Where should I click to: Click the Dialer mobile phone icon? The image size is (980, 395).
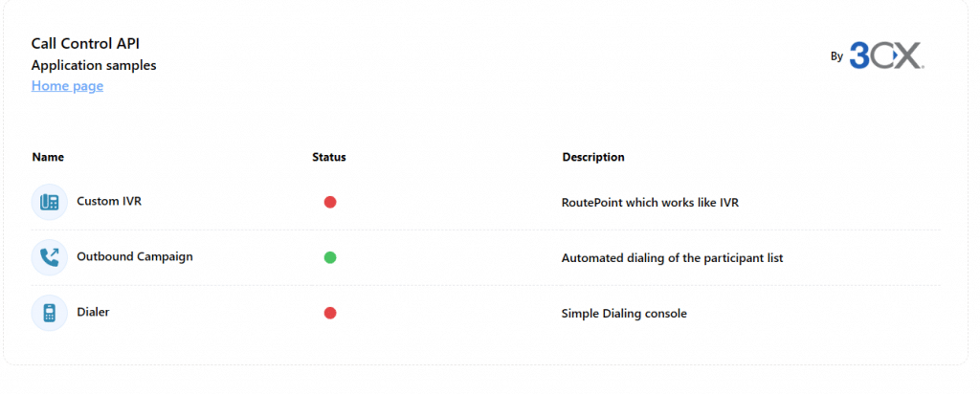50,313
